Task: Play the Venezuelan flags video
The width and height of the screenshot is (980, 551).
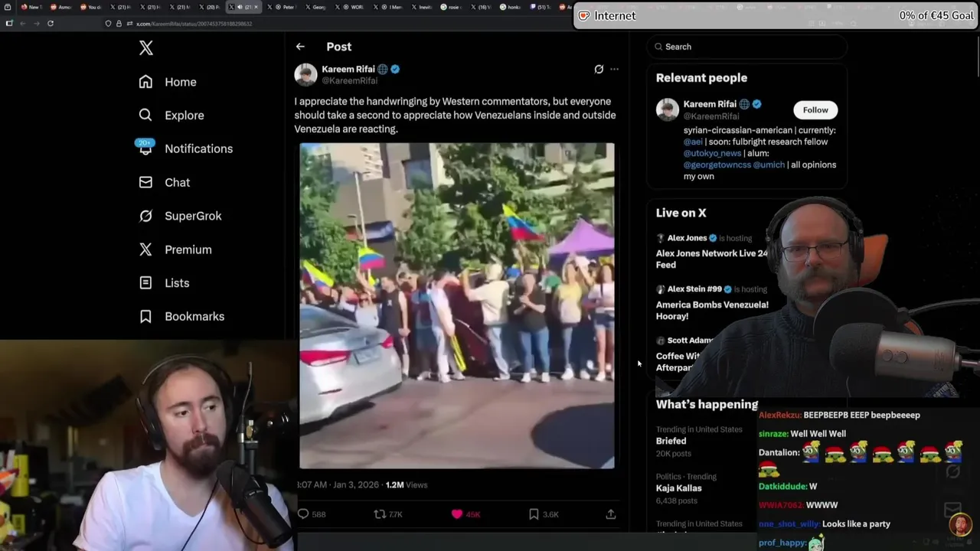Action: 457,305
